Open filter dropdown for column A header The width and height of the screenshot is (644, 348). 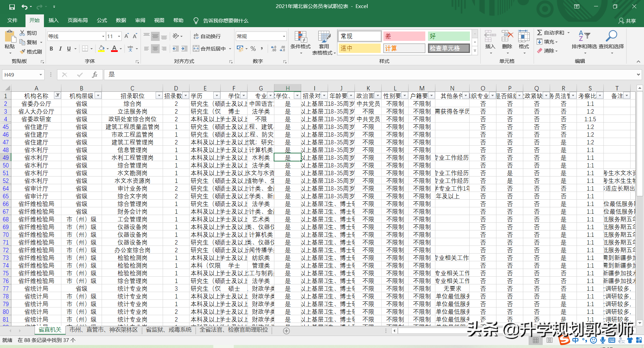tap(58, 96)
